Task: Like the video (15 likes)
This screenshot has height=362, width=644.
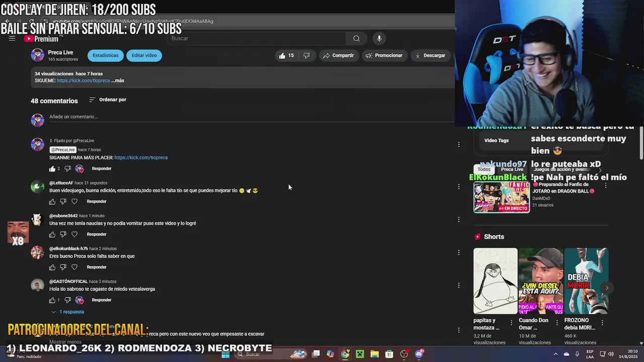Action: (286, 55)
